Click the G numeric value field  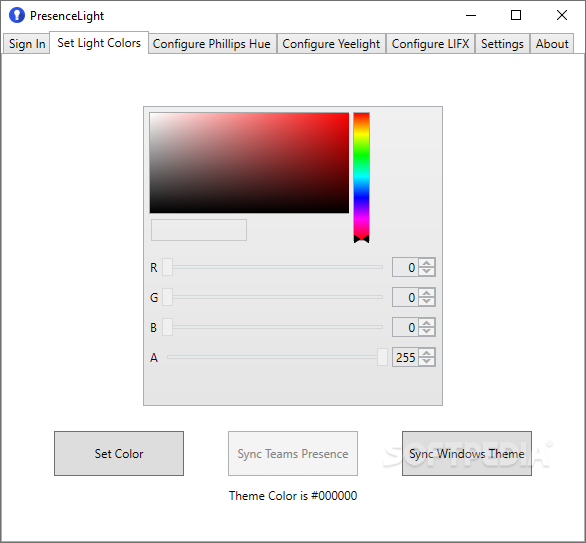point(405,297)
